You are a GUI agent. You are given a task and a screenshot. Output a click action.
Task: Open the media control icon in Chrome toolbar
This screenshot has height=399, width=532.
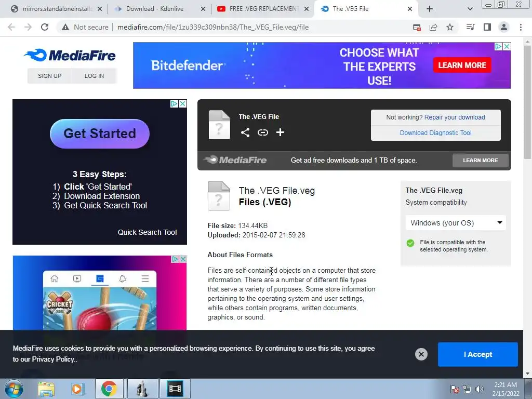(x=470, y=27)
